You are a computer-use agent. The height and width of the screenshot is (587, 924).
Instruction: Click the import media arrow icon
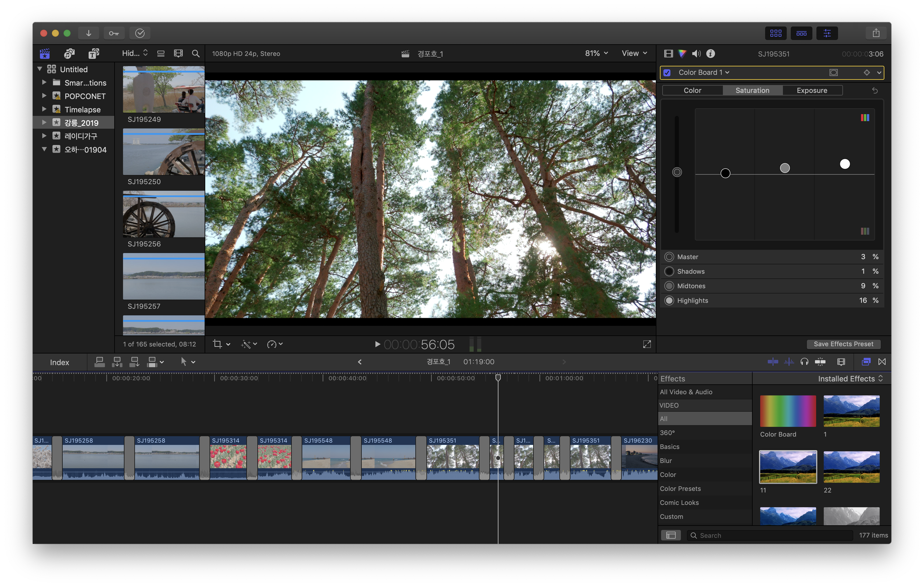click(89, 33)
